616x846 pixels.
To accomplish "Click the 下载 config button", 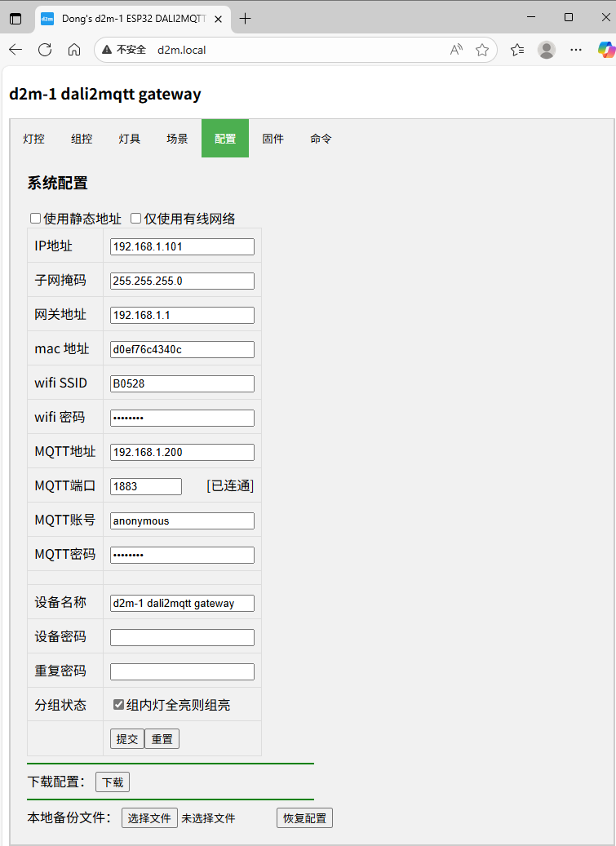I will (x=113, y=782).
